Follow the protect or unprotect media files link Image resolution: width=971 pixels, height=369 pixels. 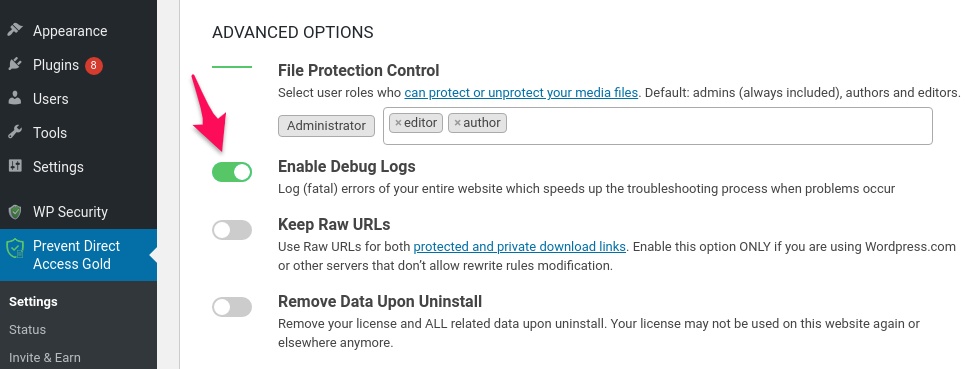521,93
